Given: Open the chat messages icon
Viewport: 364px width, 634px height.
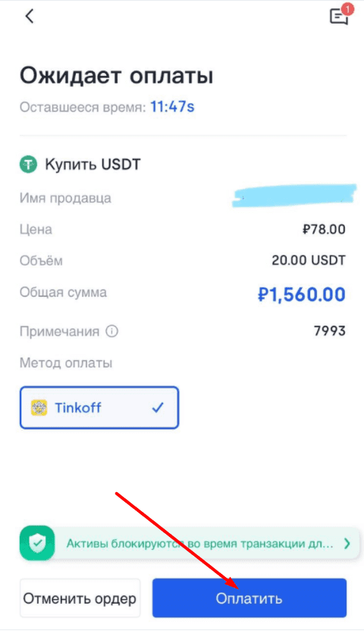Looking at the screenshot, I should pos(339,17).
